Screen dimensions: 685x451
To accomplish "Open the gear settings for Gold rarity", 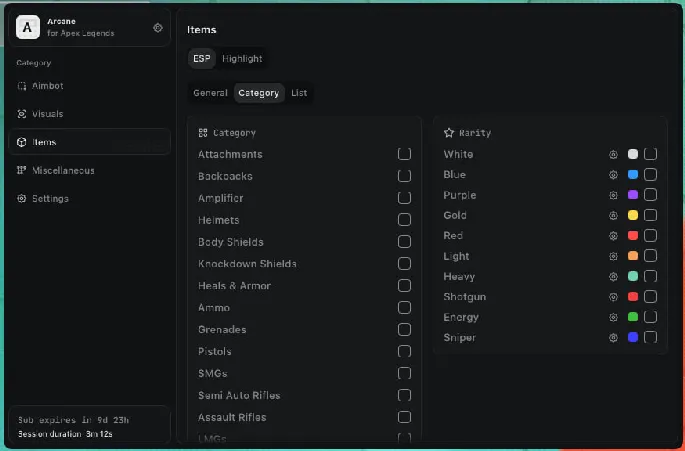I will point(614,215).
